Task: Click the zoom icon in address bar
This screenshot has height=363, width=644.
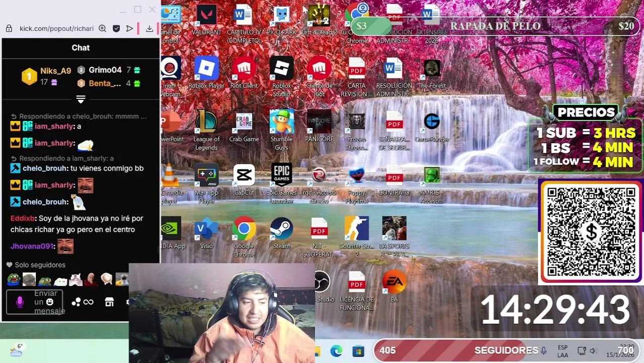Action: pos(102,29)
